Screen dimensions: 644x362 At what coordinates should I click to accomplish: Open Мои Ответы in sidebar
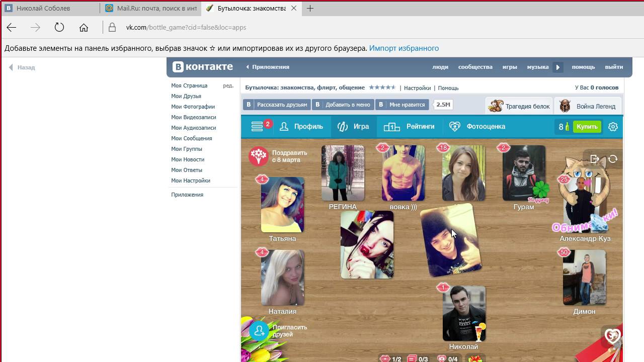(187, 170)
